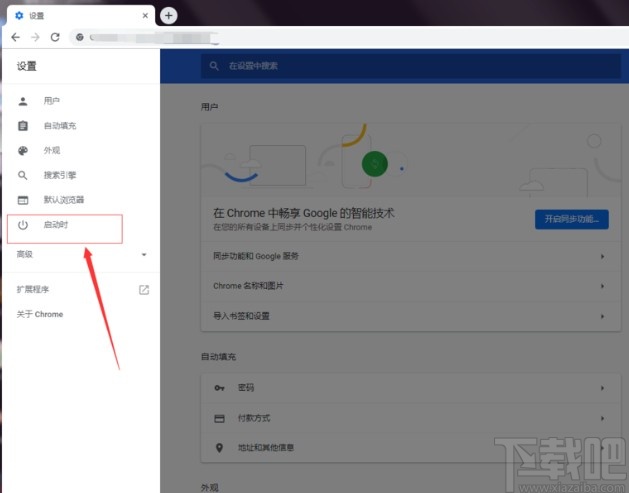The height and width of the screenshot is (493, 629).
Task: Open the 密码 settings row
Action: [x=410, y=388]
